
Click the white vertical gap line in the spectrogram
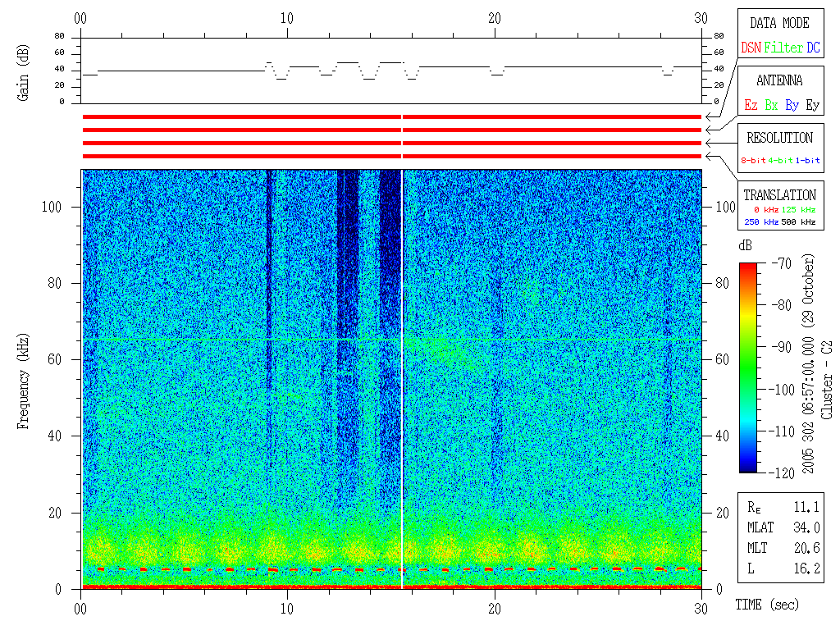coord(402,379)
